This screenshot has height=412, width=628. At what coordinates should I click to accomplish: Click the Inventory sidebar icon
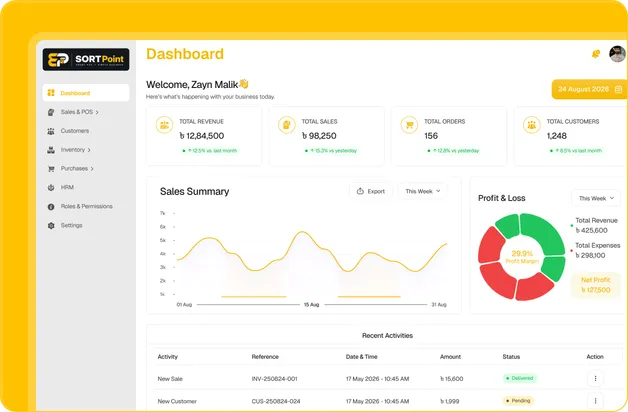pos(51,150)
